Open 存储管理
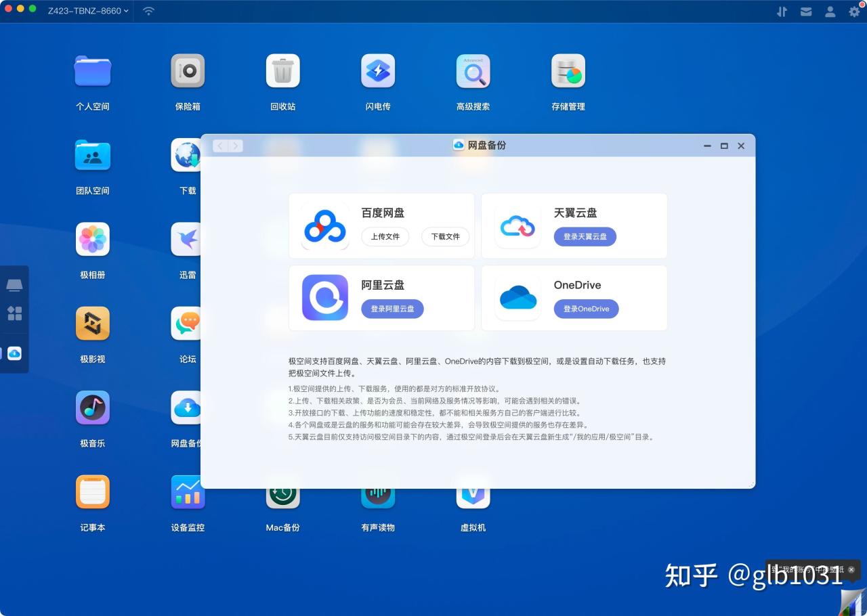Viewport: 867px width, 616px height. (x=568, y=70)
